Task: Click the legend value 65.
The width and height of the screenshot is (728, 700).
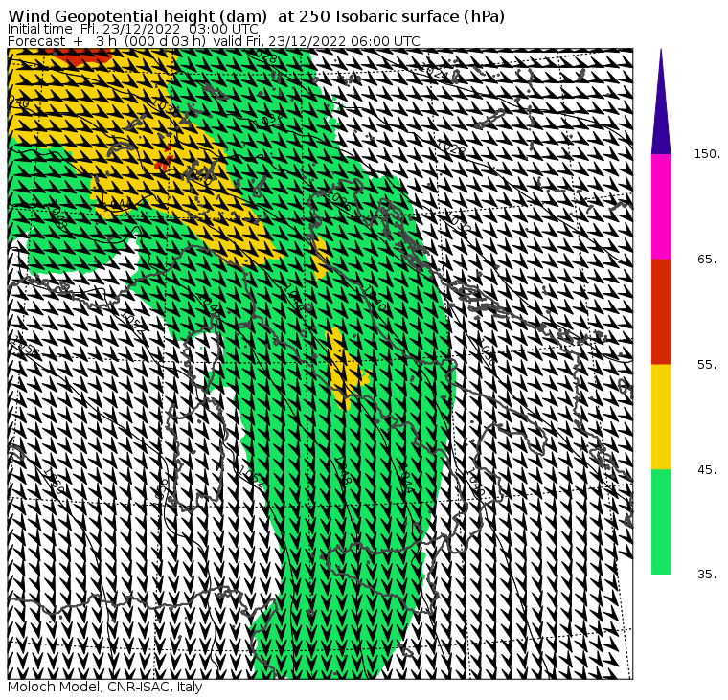Action: pyautogui.click(x=707, y=259)
